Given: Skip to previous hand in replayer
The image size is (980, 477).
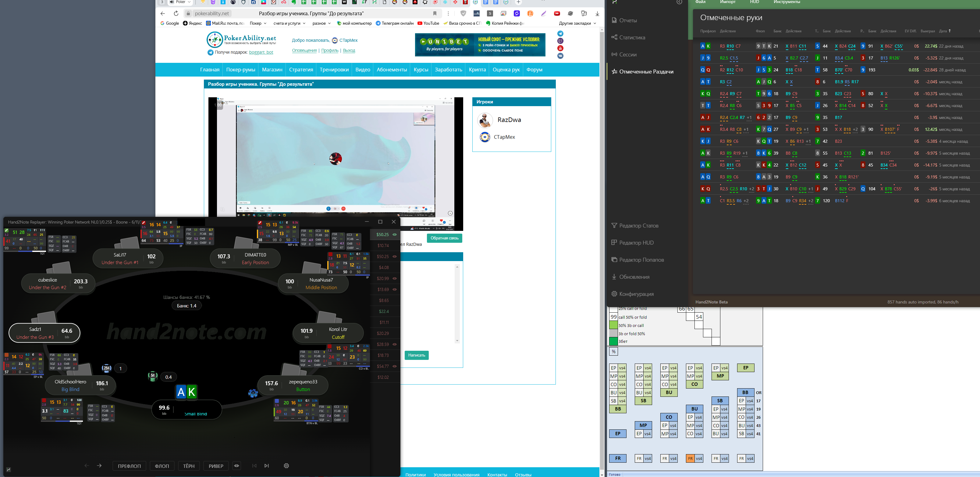Looking at the screenshot, I should click(x=254, y=466).
